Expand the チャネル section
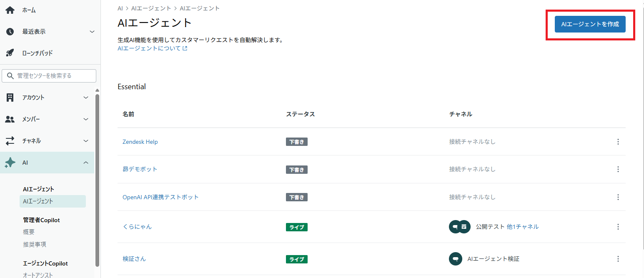This screenshot has width=644, height=278. (x=86, y=140)
